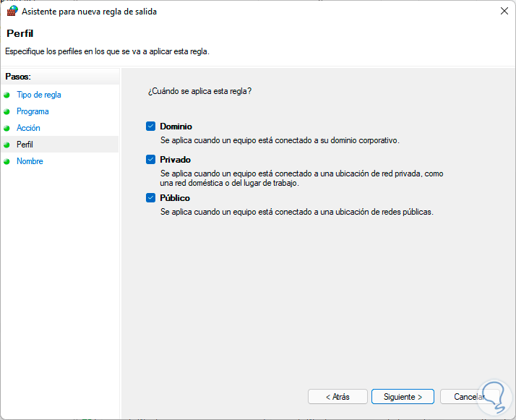Click the Público label text
The width and height of the screenshot is (516, 420).
click(175, 198)
